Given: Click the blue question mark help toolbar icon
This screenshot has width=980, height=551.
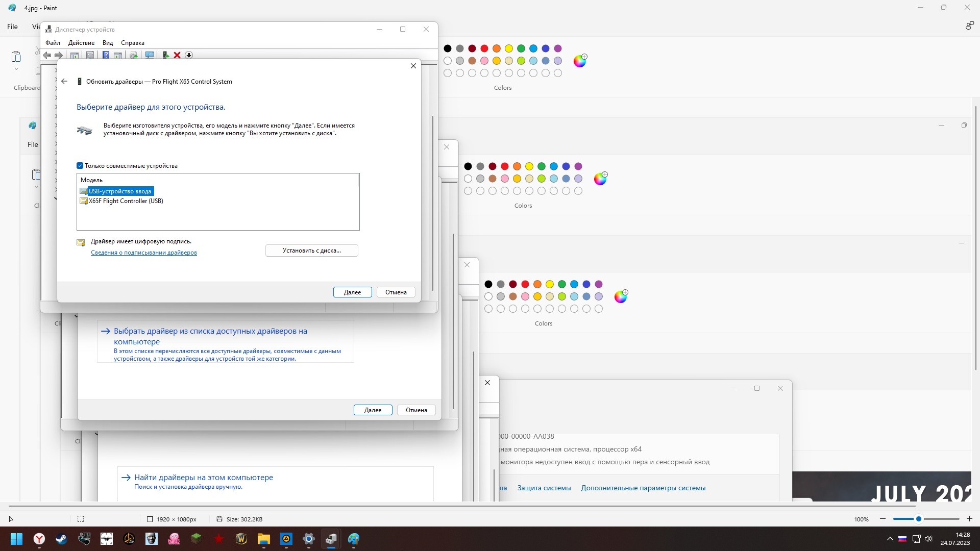Looking at the screenshot, I should (106, 55).
